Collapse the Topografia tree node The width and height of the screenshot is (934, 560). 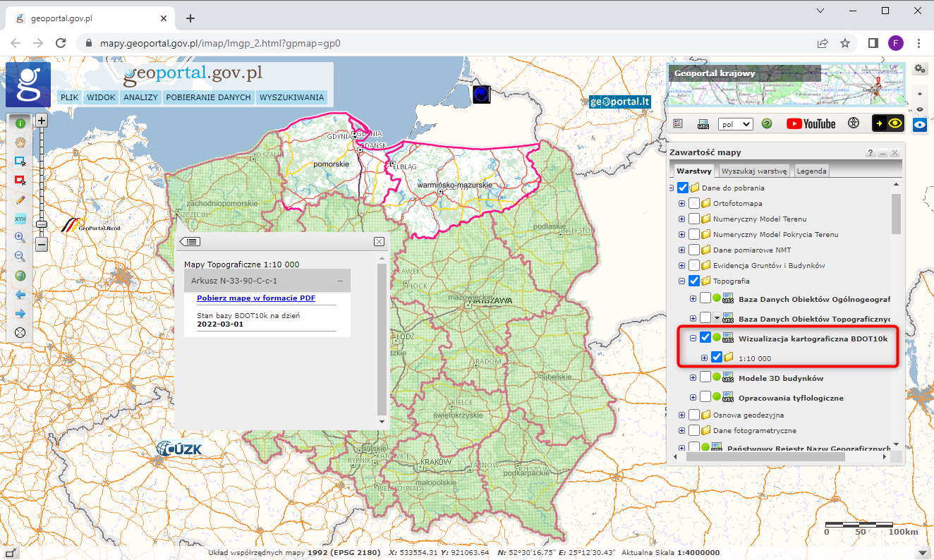pyautogui.click(x=680, y=281)
